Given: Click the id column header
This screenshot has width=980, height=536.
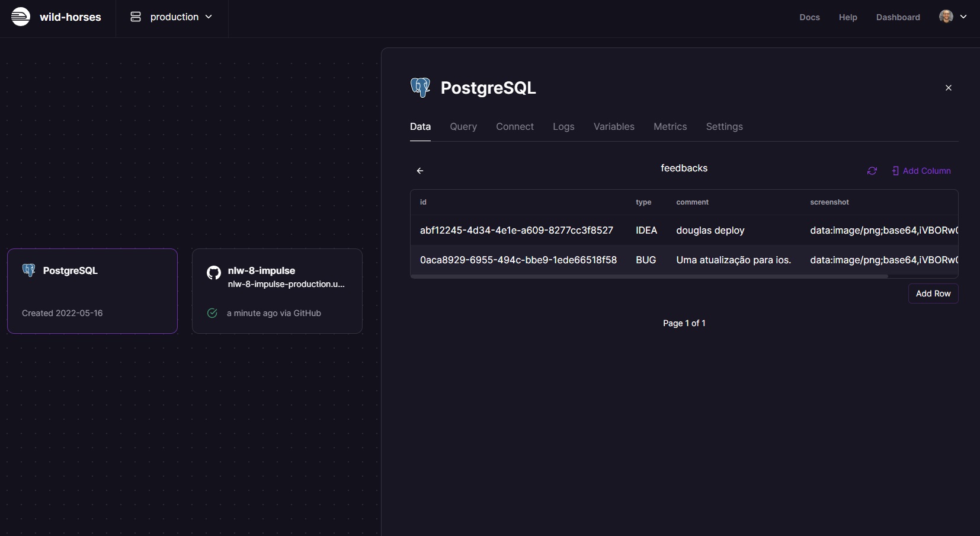Looking at the screenshot, I should [423, 202].
